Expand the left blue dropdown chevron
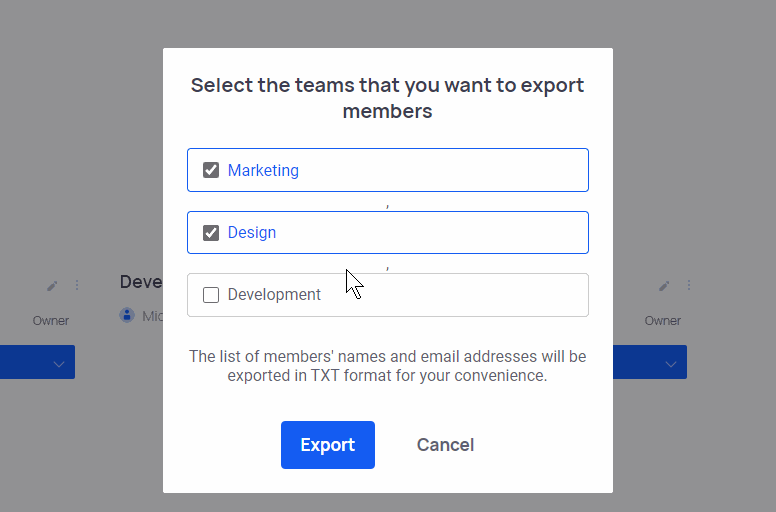Viewport: 776px width, 512px height. pos(58,363)
